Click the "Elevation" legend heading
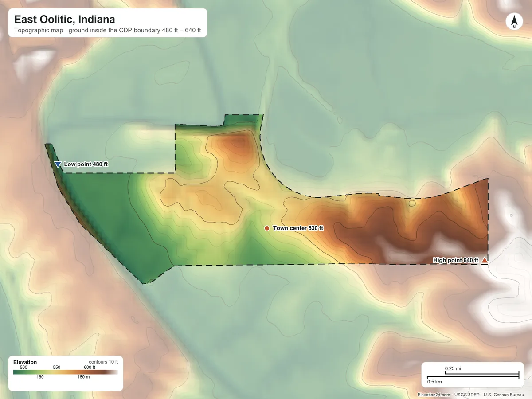The height and width of the screenshot is (399, 532). pos(25,362)
